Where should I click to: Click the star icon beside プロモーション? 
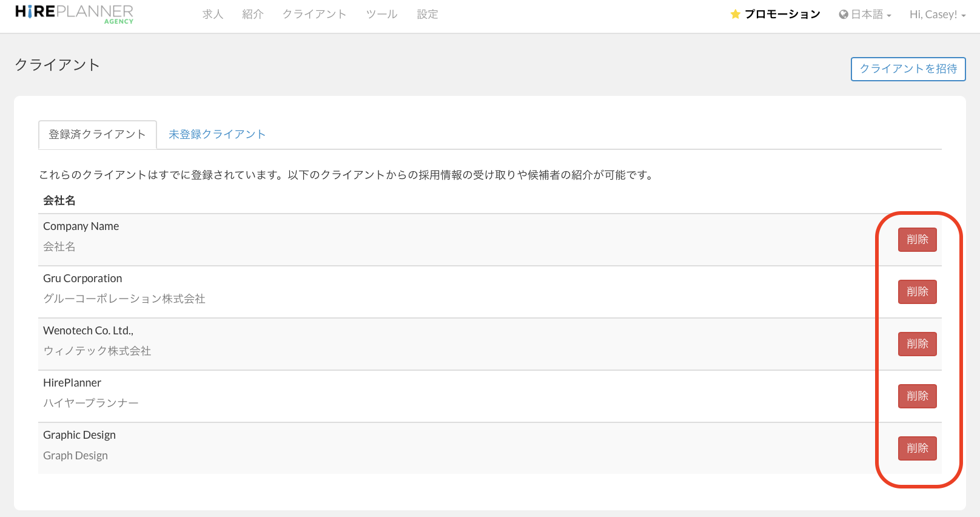pos(735,15)
